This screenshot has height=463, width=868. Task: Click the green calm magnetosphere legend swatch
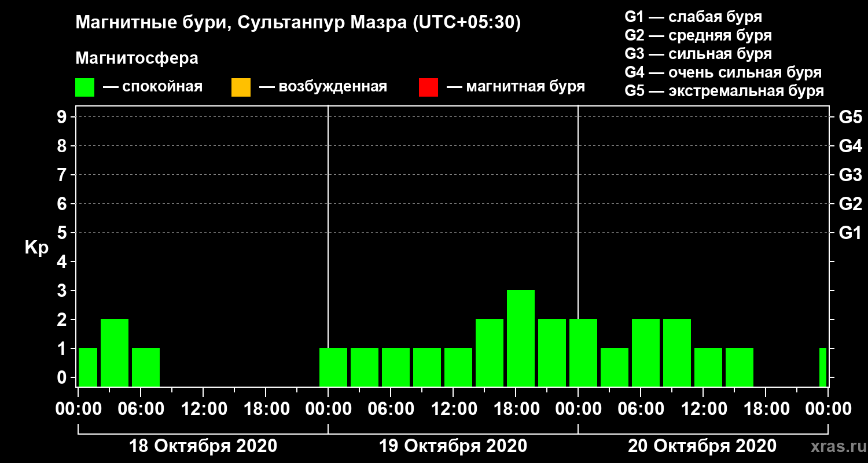click(x=85, y=87)
